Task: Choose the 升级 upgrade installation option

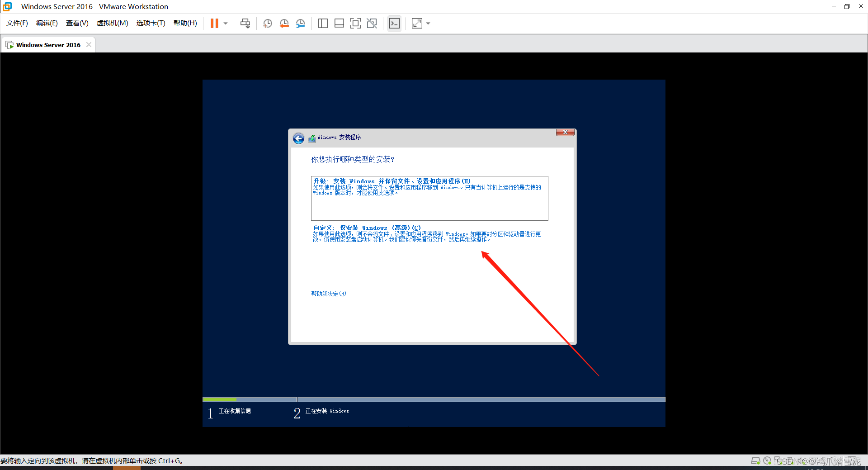Action: point(429,198)
